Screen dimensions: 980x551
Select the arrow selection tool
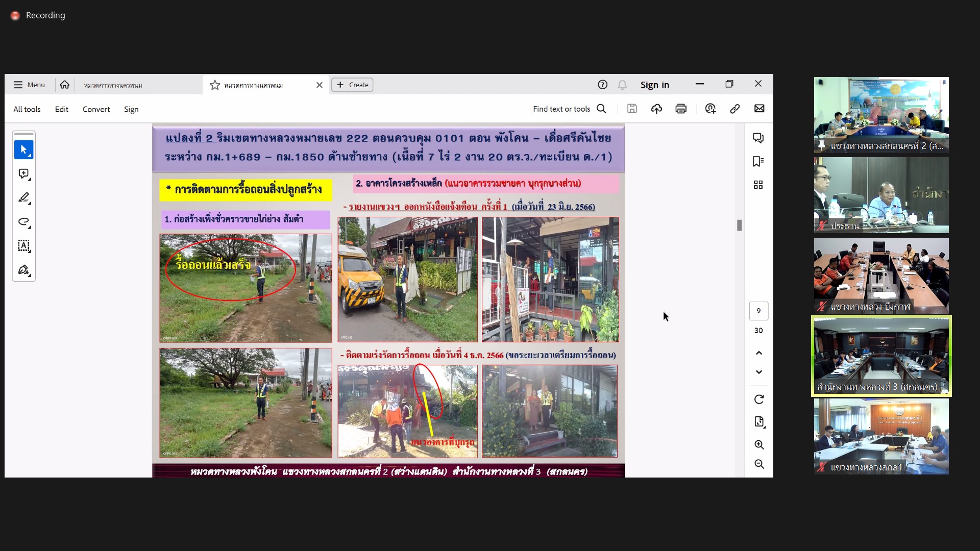[23, 149]
